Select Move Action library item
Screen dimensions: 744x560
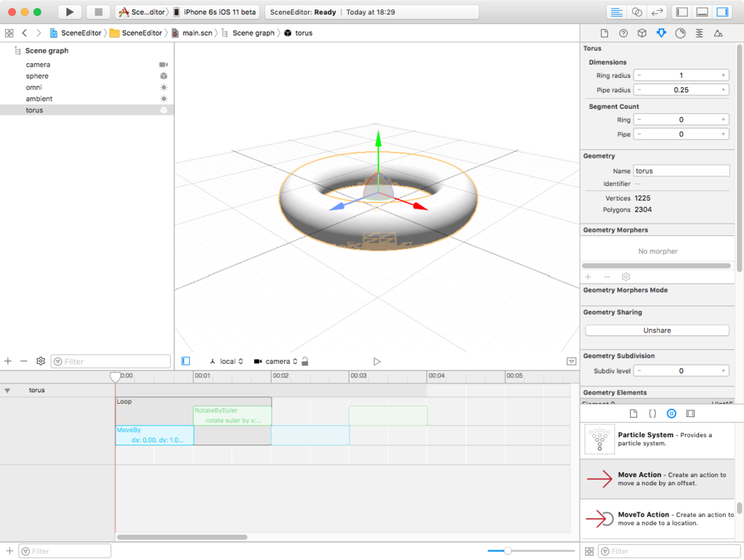[658, 479]
